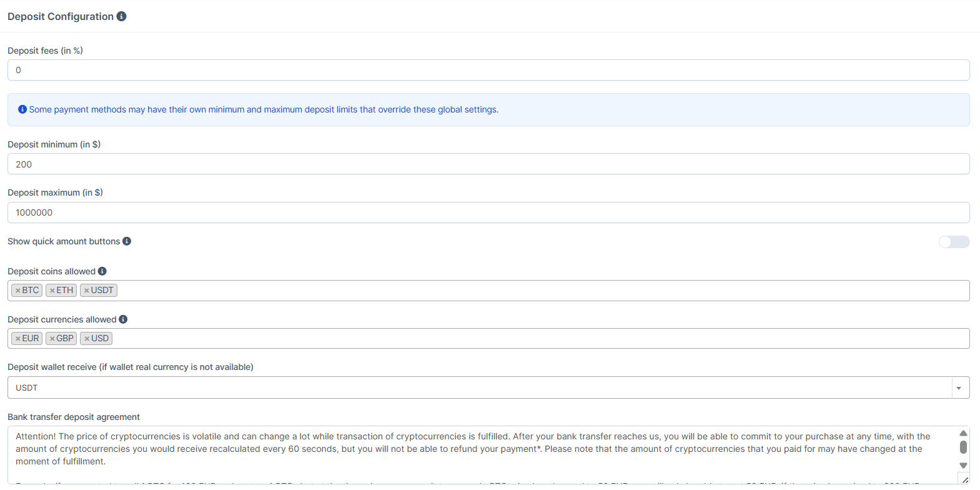Image resolution: width=980 pixels, height=490 pixels.
Task: Remove the USDT coin tag
Action: [x=87, y=291]
